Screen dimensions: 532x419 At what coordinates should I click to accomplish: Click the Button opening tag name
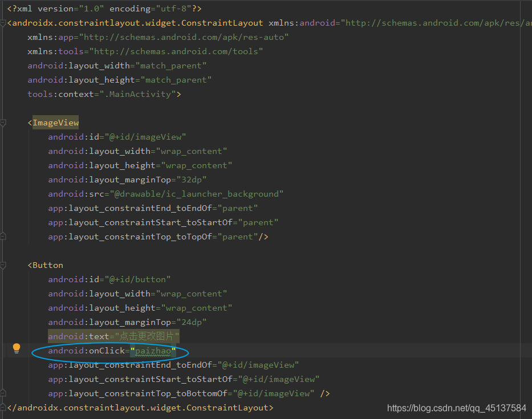tap(48, 265)
